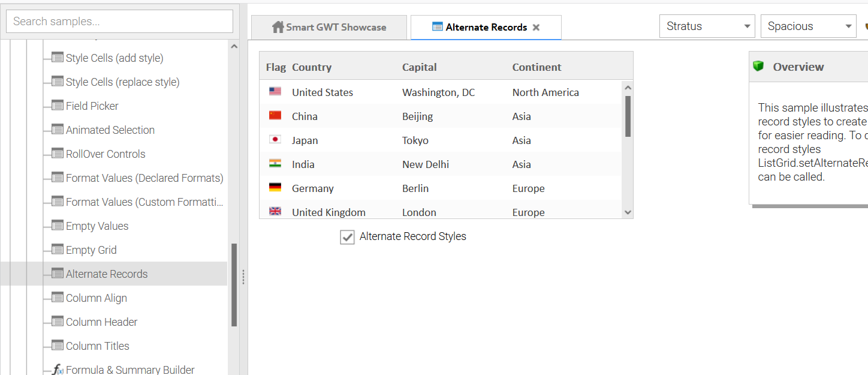
Task: Click the green cube icon in Overview header
Action: click(x=758, y=66)
